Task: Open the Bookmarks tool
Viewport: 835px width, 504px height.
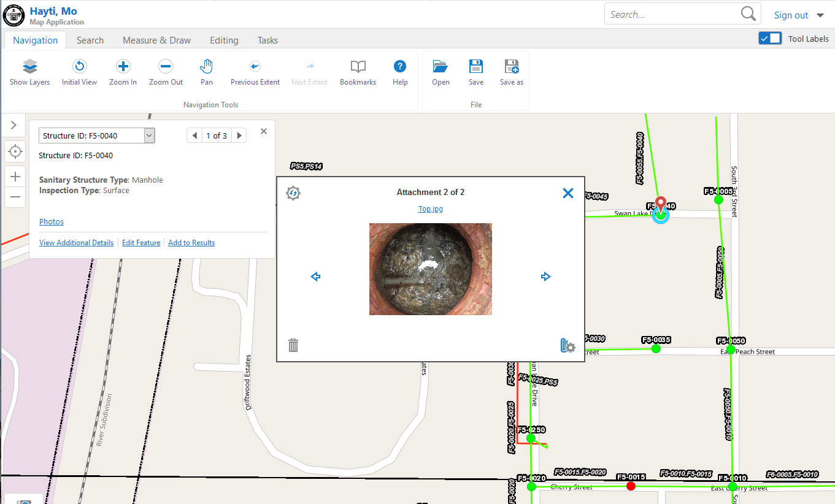Action: coord(358,72)
